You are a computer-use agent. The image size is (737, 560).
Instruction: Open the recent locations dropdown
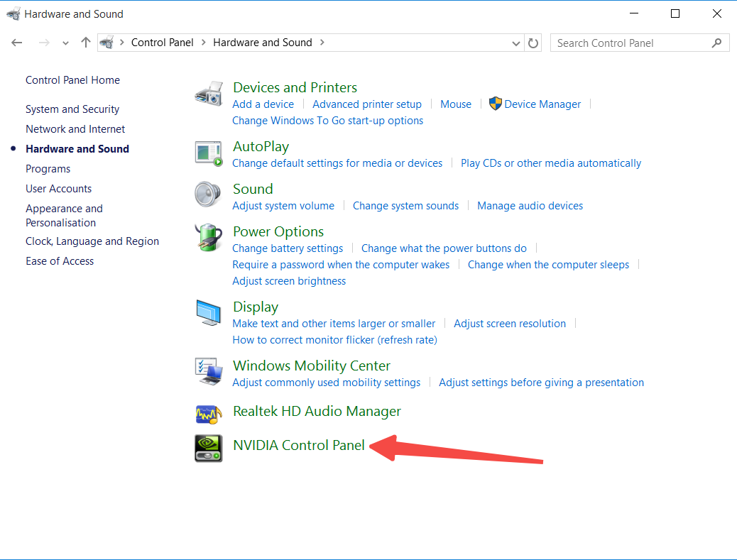pyautogui.click(x=66, y=43)
